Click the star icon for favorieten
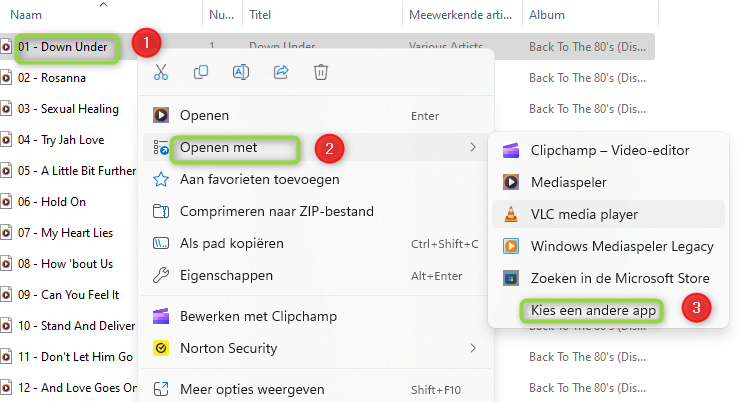The image size is (748, 402). point(161,180)
